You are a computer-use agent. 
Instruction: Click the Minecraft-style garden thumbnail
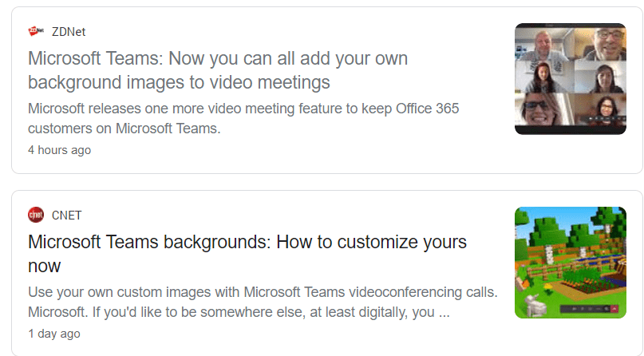[x=571, y=263]
